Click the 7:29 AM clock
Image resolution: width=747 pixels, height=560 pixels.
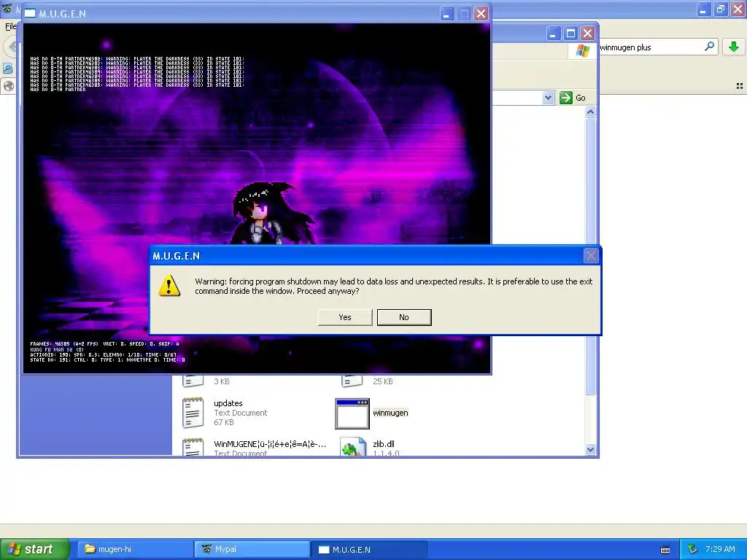(720, 549)
